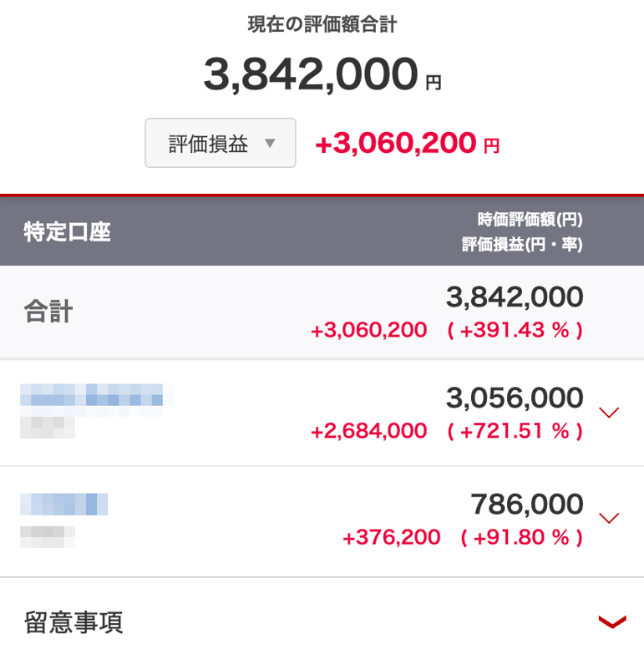The width and height of the screenshot is (644, 665).
Task: Expand 留意事項 section with red chevron
Action: (612, 622)
